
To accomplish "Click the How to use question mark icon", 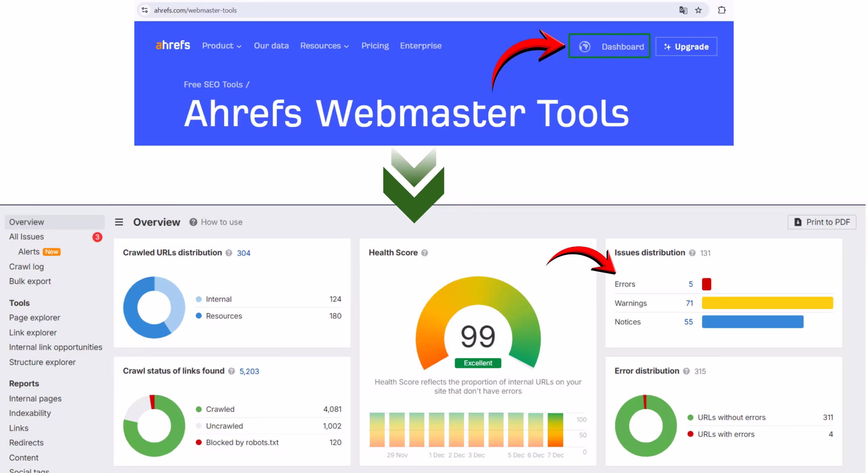I will point(193,222).
